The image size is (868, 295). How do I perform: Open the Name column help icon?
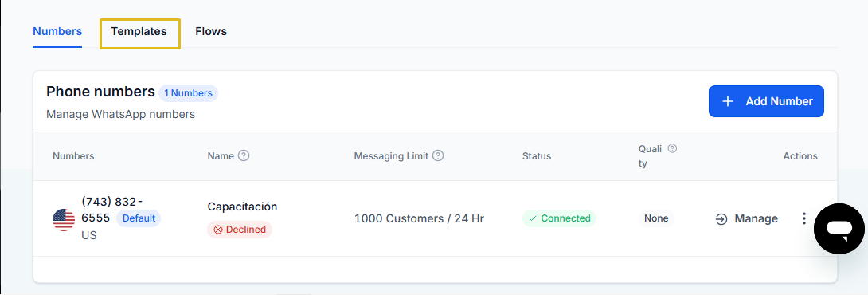tap(244, 155)
